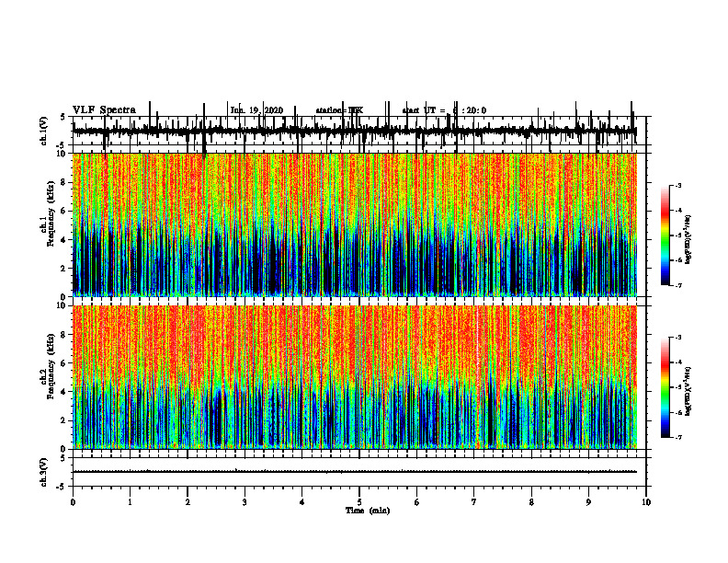728x563 pixels.
Task: Click time axis tick label '6'
Action: [417, 502]
